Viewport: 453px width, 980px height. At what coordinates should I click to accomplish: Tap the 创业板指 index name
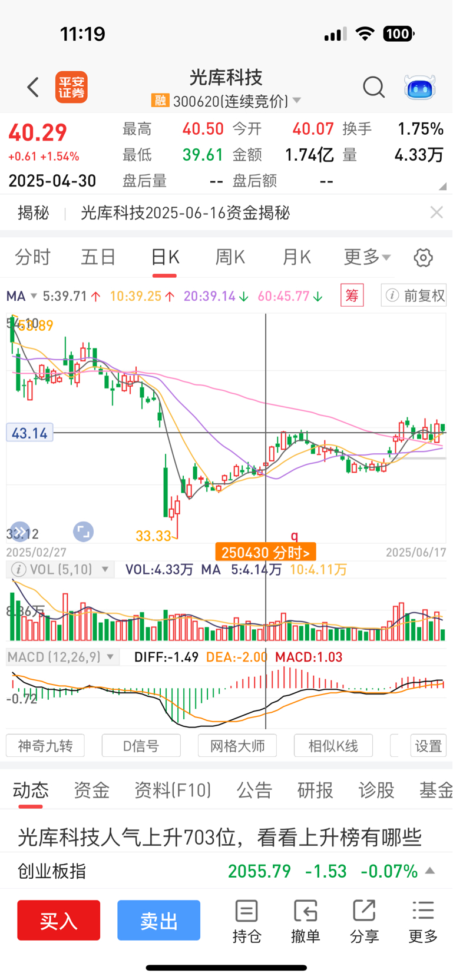point(52,871)
